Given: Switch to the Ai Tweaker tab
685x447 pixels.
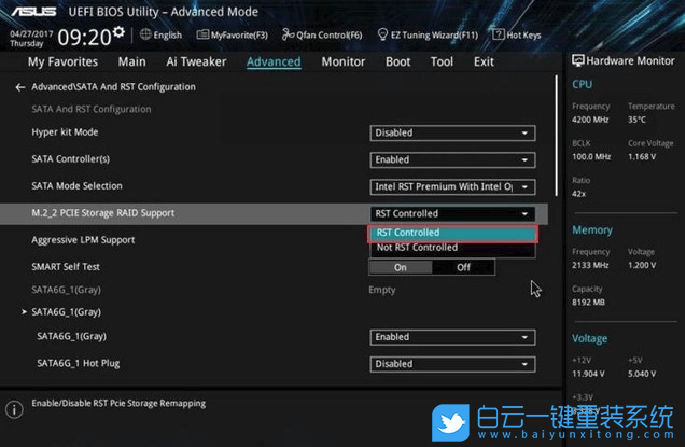Looking at the screenshot, I should (196, 62).
